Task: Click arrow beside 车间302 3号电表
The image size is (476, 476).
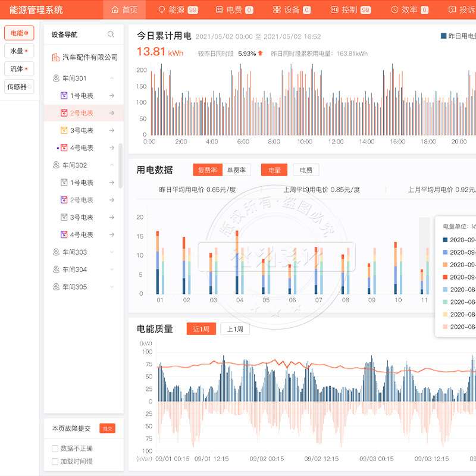Action: coord(112,217)
